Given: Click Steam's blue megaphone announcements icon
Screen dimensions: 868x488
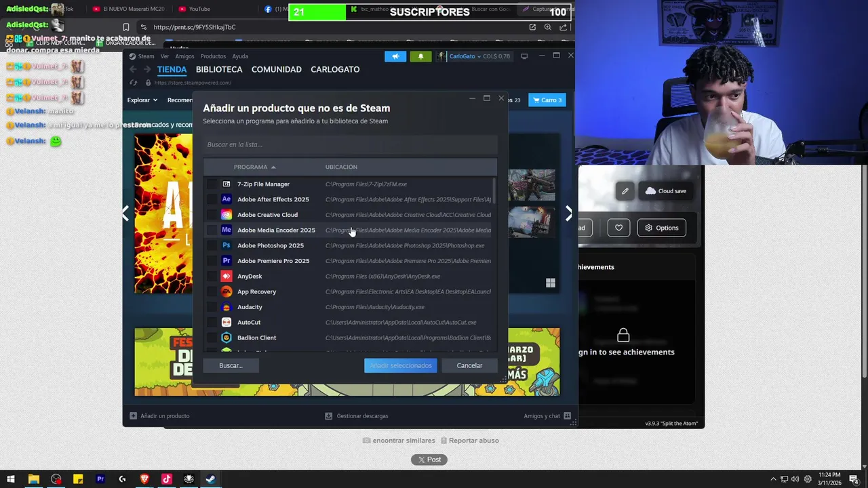Looking at the screenshot, I should (x=395, y=56).
